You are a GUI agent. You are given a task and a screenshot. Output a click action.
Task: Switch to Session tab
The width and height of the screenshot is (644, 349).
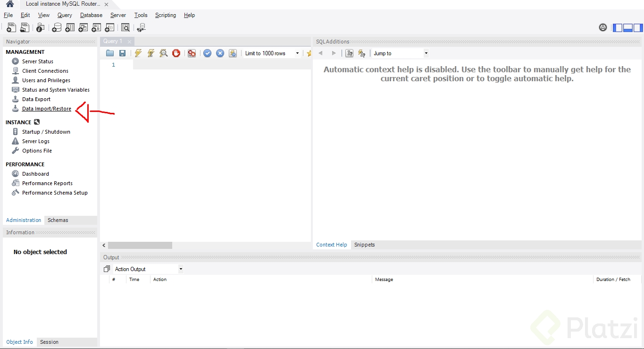click(x=50, y=342)
